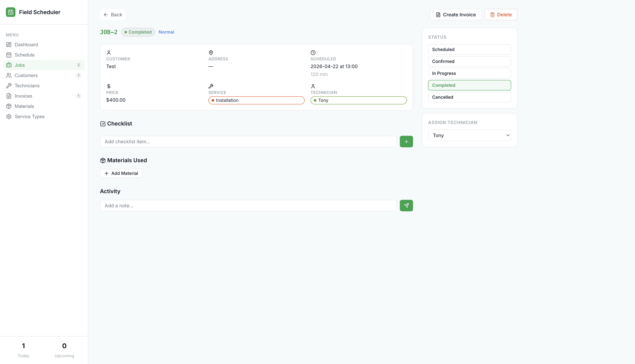This screenshot has height=364, width=635.
Task: Set job status to Cancelled
Action: (x=469, y=97)
